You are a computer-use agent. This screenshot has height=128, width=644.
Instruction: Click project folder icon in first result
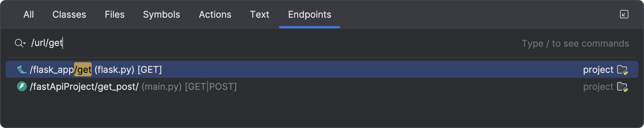click(x=622, y=70)
